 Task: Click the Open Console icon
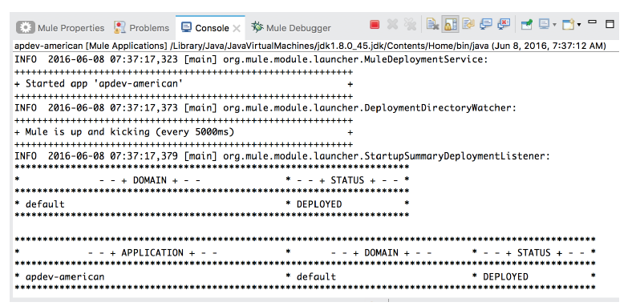(568, 25)
